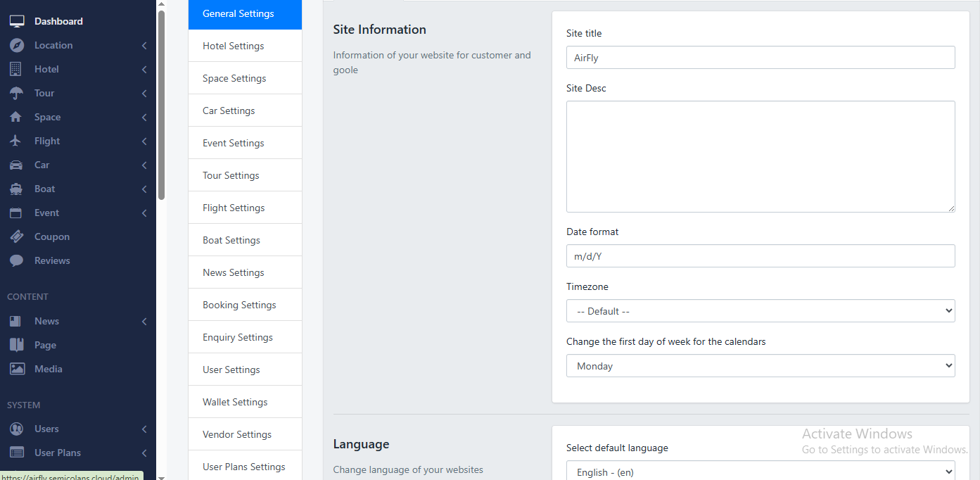
Task: Click the Media image icon
Action: (x=16, y=369)
